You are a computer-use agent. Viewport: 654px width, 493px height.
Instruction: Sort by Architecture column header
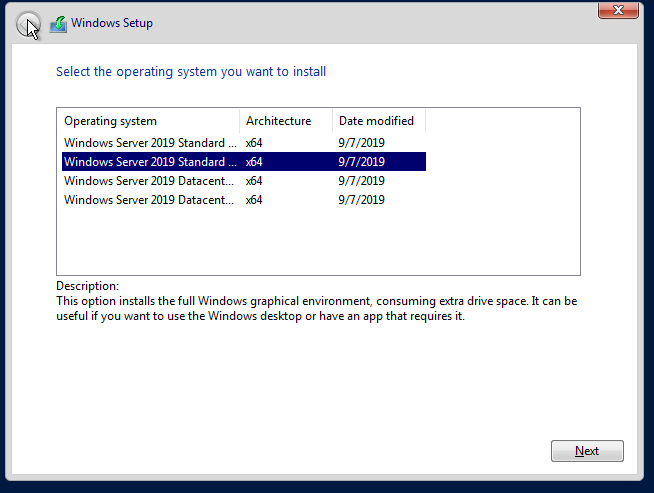pyautogui.click(x=286, y=121)
